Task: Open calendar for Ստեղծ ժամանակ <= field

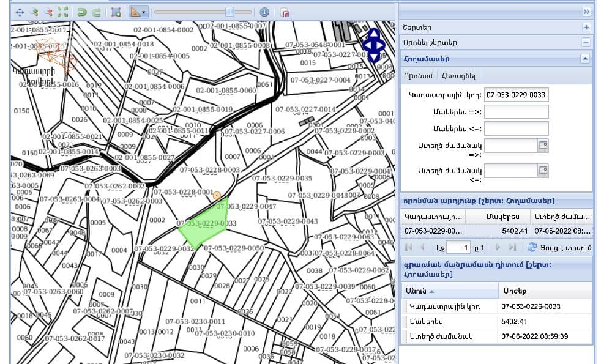Action: (543, 171)
